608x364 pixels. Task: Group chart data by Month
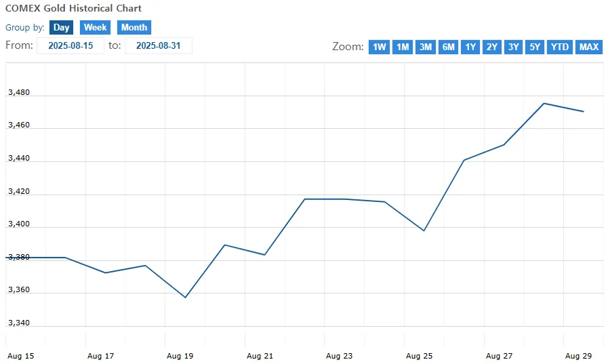coord(134,28)
